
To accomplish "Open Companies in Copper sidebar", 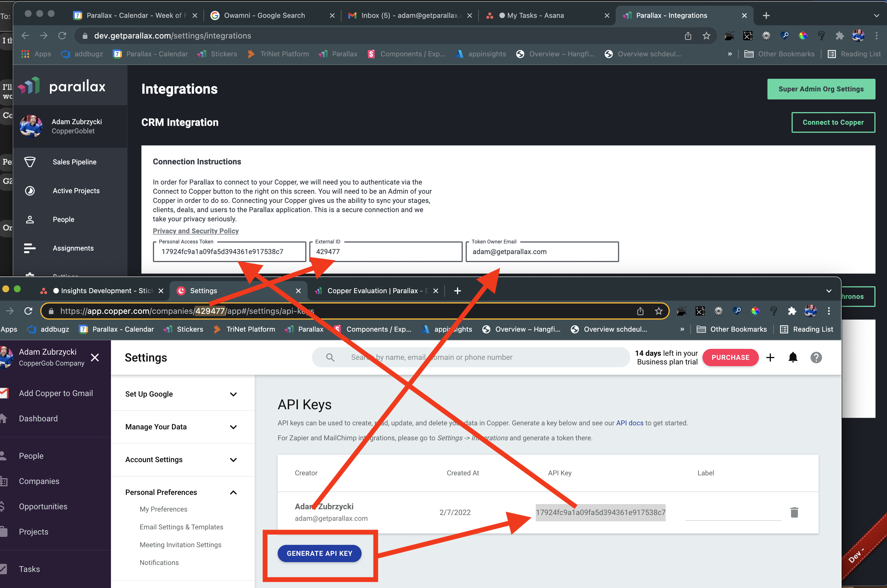I will 39,481.
